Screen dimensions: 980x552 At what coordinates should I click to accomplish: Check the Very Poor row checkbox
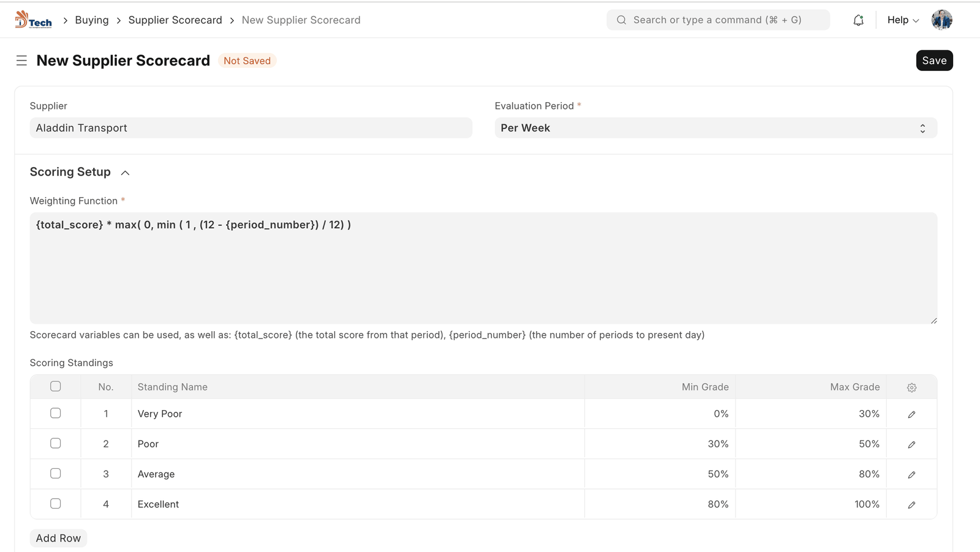(56, 413)
